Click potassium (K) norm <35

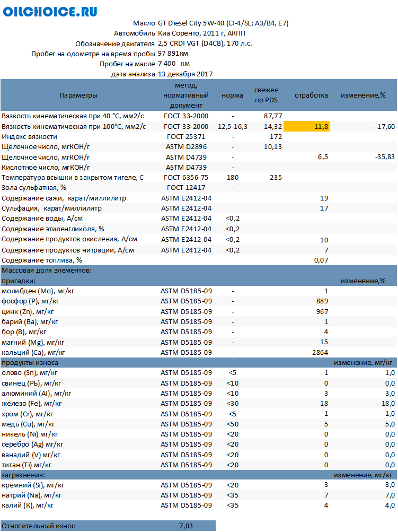coord(233,505)
